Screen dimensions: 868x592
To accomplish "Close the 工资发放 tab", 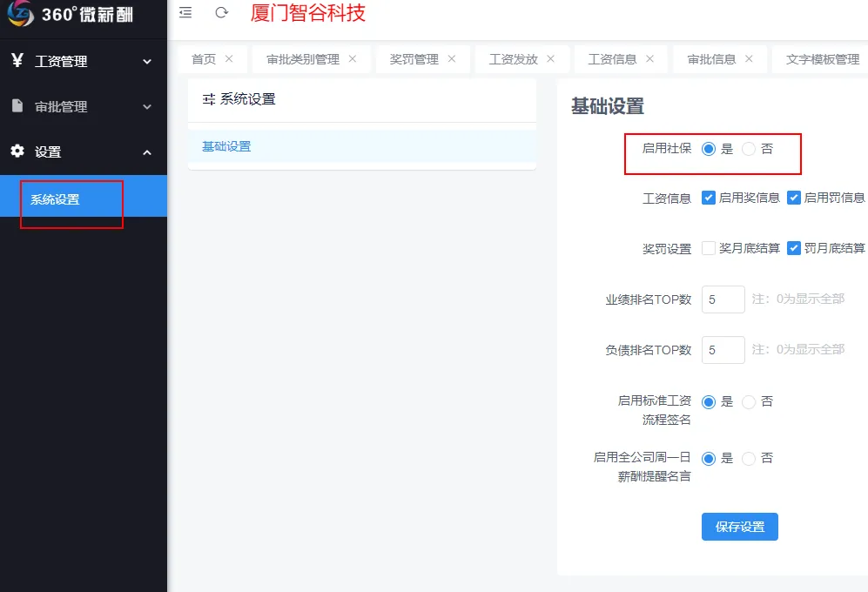I will pos(551,59).
